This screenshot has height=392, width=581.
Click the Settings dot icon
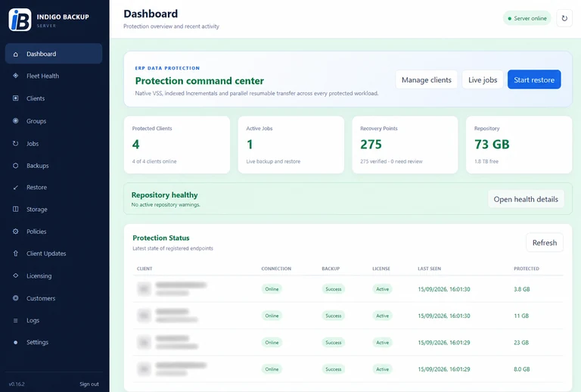click(x=16, y=342)
